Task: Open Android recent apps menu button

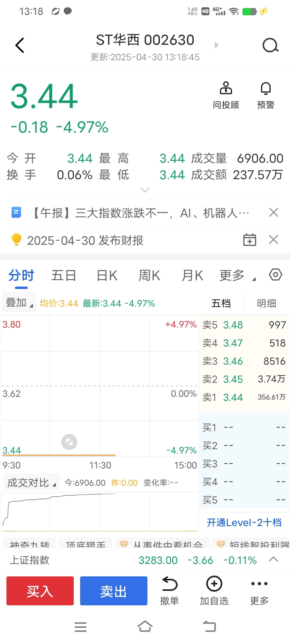Action: [x=81, y=627]
